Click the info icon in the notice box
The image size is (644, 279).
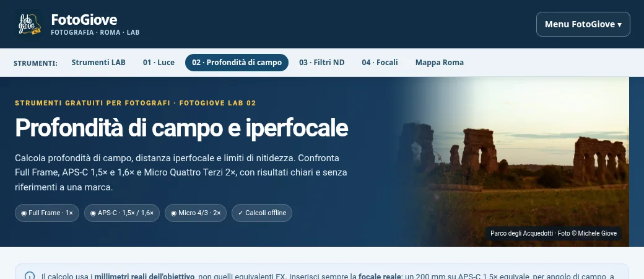coord(30,276)
